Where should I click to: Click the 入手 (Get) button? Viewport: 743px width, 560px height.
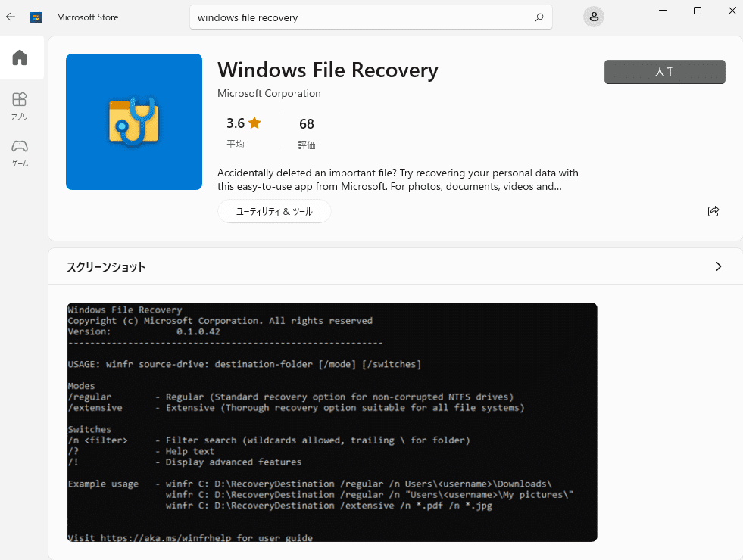[x=664, y=71]
